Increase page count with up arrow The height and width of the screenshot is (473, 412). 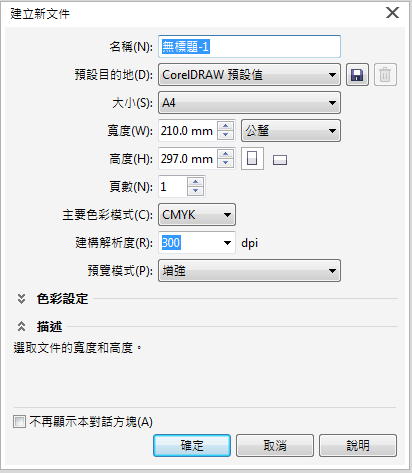coord(195,182)
